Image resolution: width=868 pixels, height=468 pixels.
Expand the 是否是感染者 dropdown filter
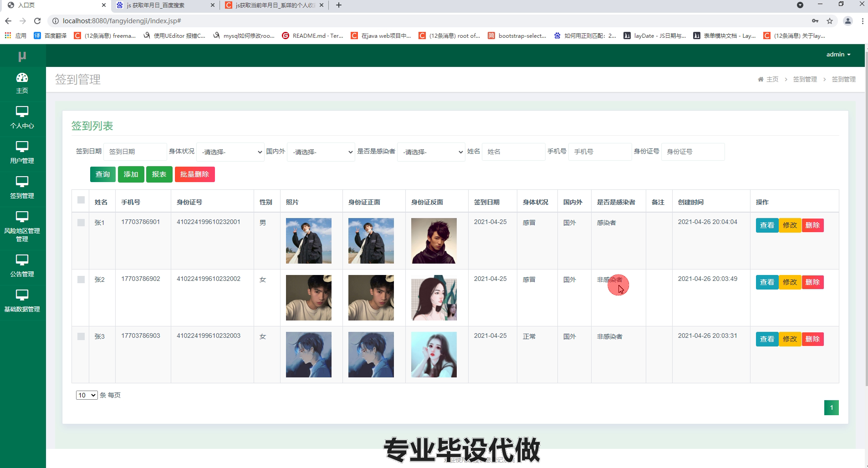click(x=431, y=152)
